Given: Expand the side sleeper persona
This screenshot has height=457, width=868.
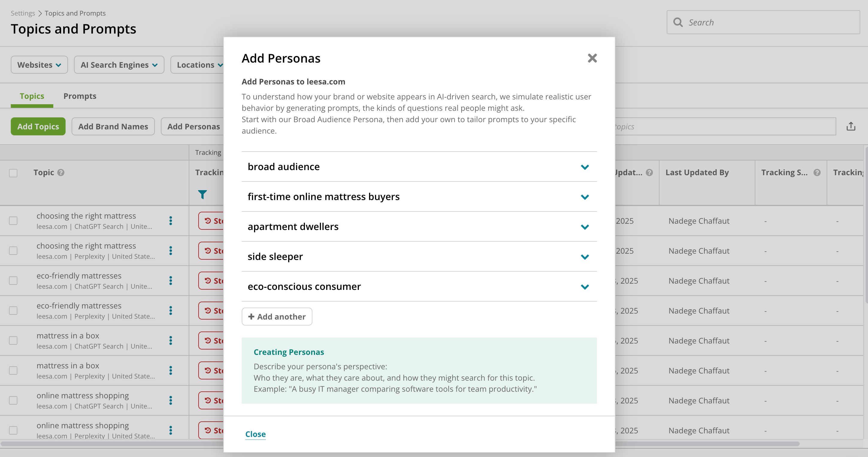Looking at the screenshot, I should (419, 256).
